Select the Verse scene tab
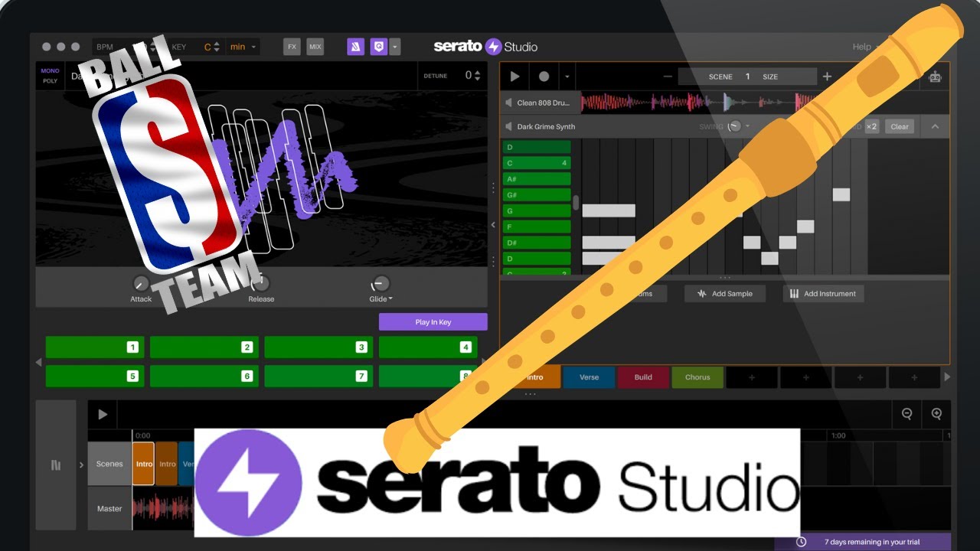This screenshot has width=980, height=551. coord(589,377)
